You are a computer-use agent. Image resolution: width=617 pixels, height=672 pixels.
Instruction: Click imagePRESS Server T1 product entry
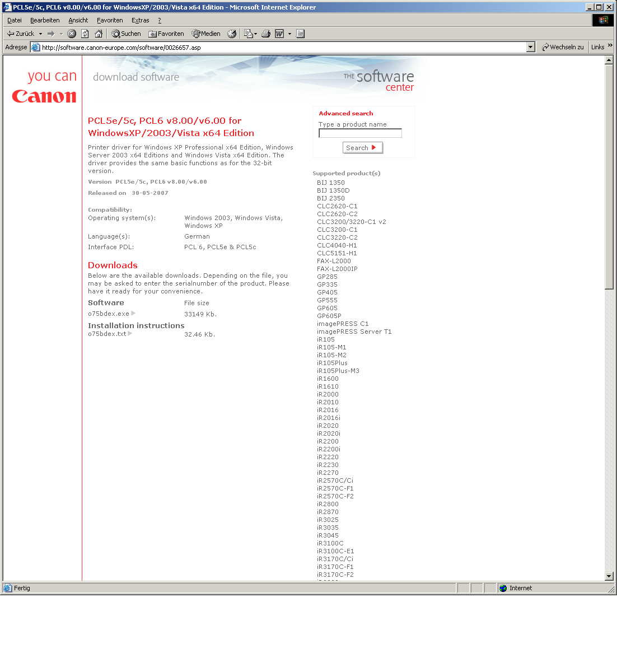(354, 332)
